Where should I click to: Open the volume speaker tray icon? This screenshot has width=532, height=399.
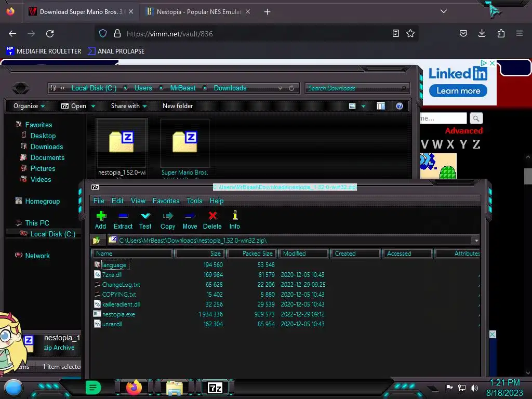click(x=474, y=388)
